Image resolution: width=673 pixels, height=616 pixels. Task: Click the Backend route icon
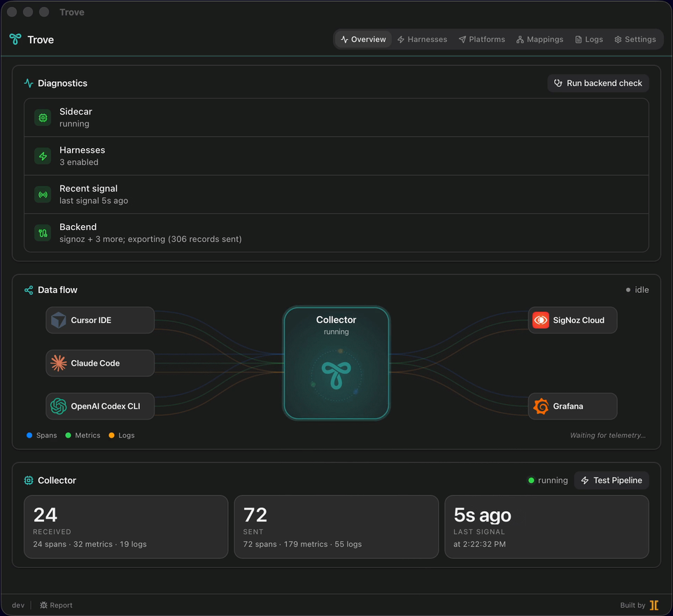(x=43, y=233)
